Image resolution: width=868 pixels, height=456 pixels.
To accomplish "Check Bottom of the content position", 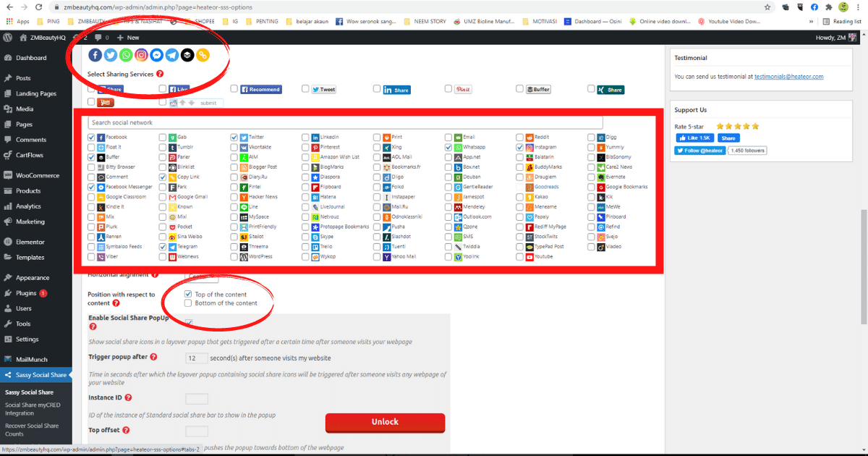I will (188, 303).
